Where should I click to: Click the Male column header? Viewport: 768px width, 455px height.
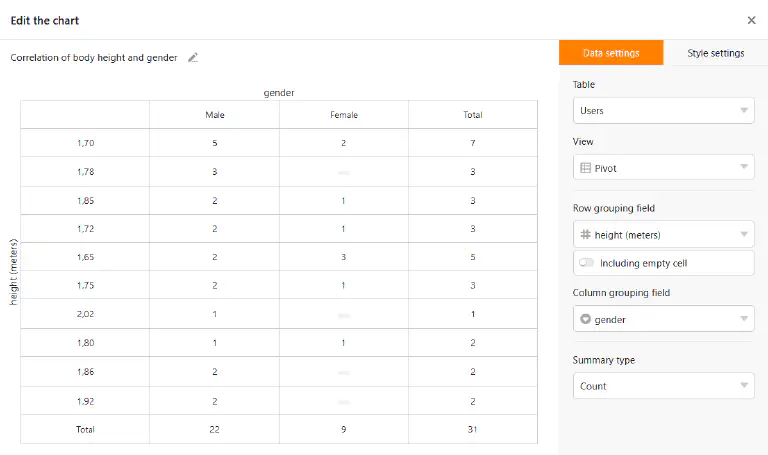point(215,115)
